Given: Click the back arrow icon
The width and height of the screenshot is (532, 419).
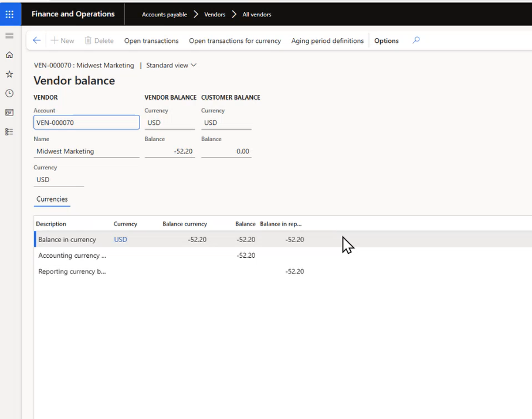Looking at the screenshot, I should [x=36, y=40].
